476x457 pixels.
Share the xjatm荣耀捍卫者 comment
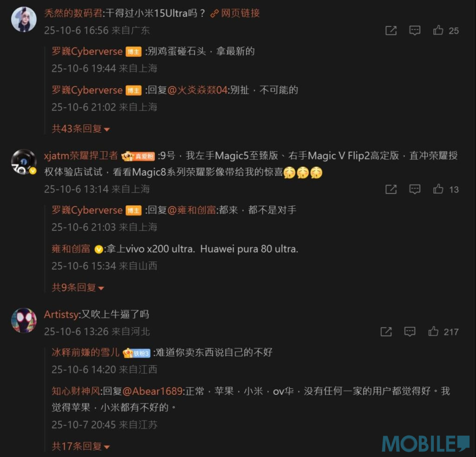pyautogui.click(x=391, y=189)
